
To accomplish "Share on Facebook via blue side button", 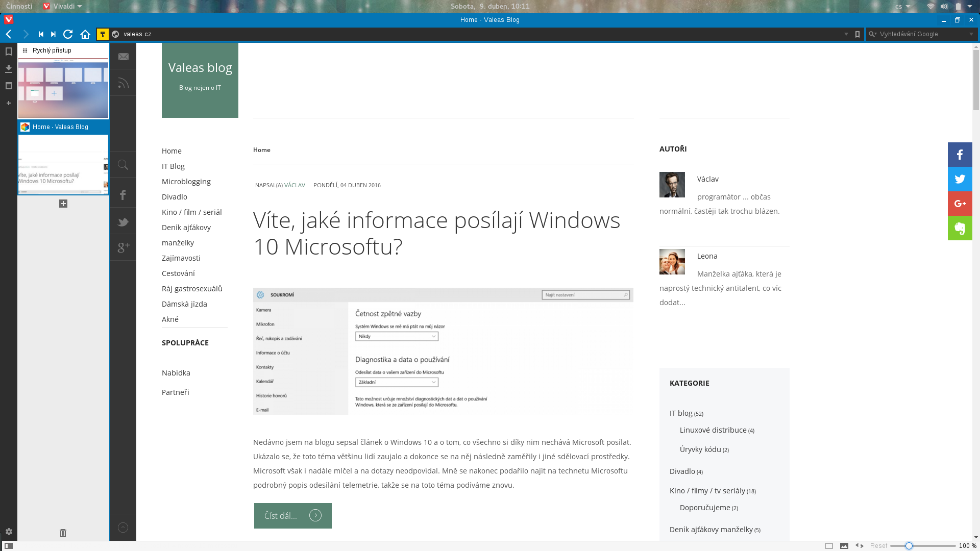I will [x=960, y=155].
